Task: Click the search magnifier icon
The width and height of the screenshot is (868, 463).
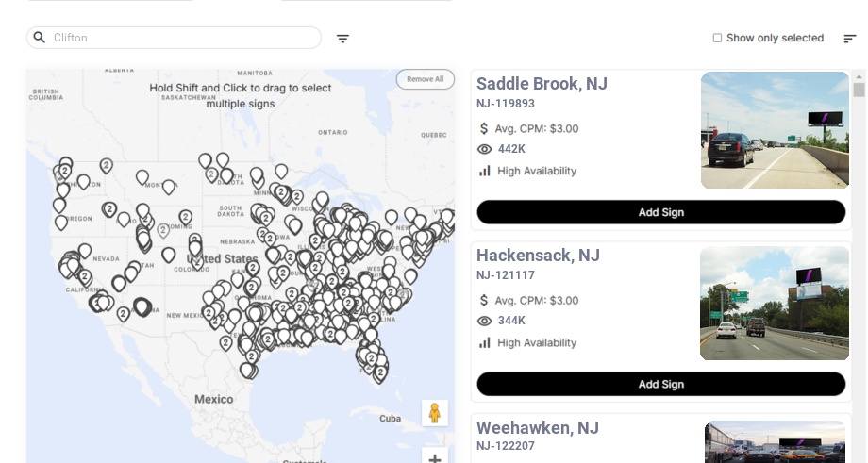Action: pyautogui.click(x=40, y=38)
